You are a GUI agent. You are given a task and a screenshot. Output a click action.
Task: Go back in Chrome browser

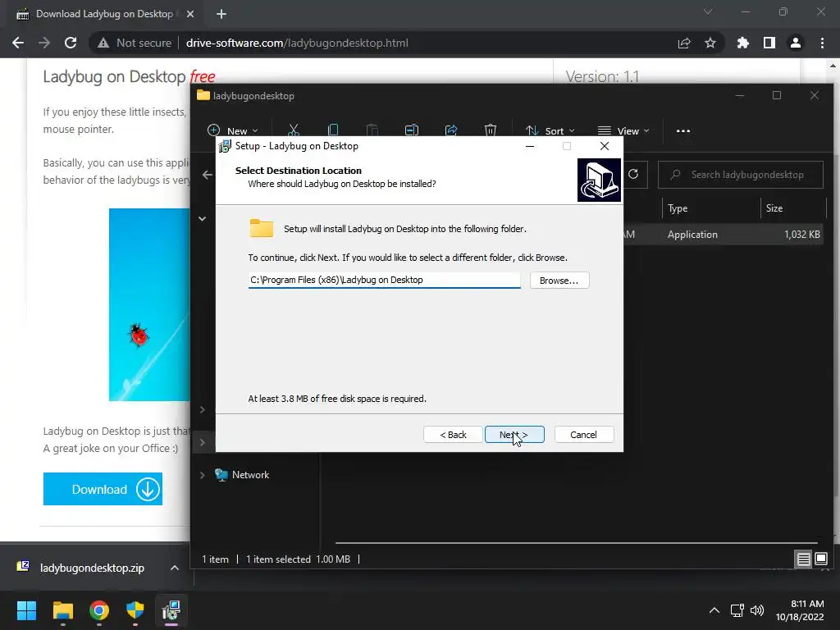(x=18, y=43)
